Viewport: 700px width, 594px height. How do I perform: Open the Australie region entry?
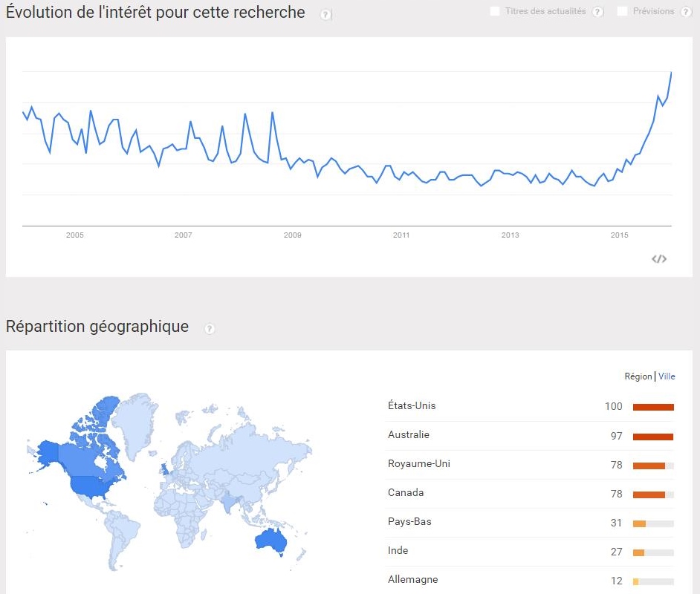pos(531,435)
